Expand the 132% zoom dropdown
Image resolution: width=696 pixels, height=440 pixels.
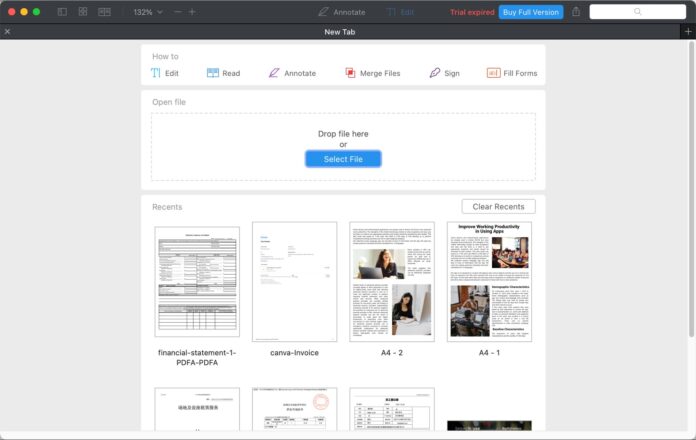pos(148,12)
